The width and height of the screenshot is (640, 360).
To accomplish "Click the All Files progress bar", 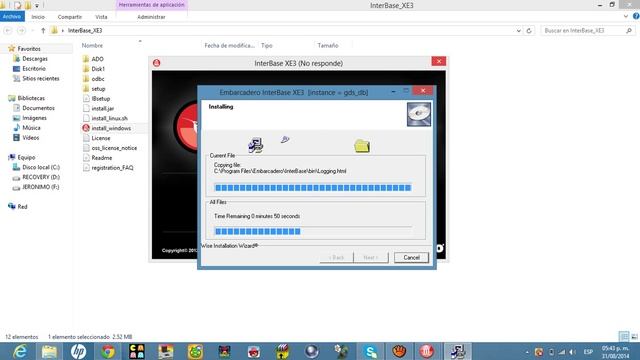I will [x=313, y=231].
